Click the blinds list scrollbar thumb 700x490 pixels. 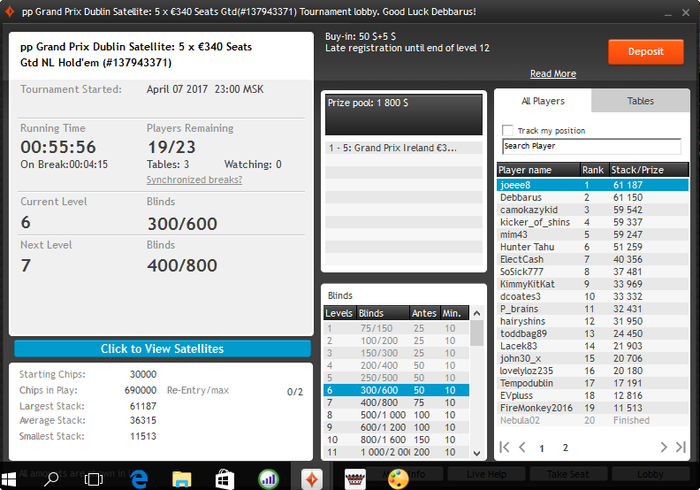point(477,333)
